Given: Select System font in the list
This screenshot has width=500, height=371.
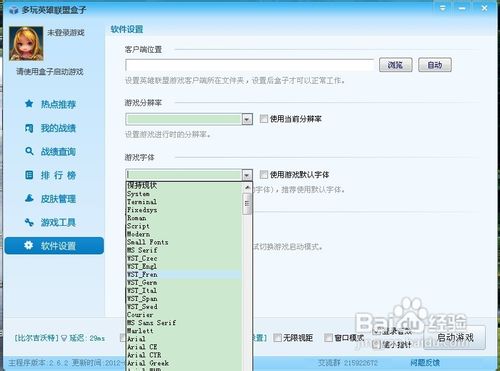Looking at the screenshot, I should pos(184,194).
